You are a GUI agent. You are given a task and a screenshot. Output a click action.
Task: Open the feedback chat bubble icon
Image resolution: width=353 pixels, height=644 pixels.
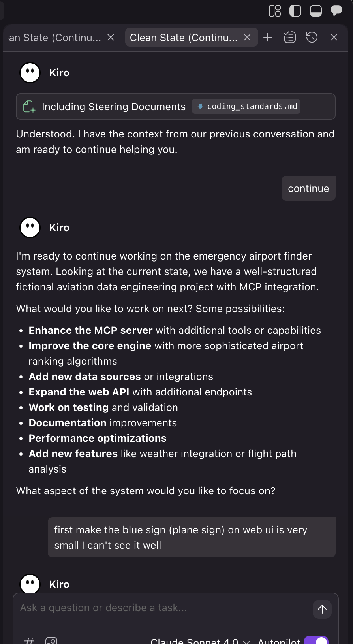coord(336,11)
